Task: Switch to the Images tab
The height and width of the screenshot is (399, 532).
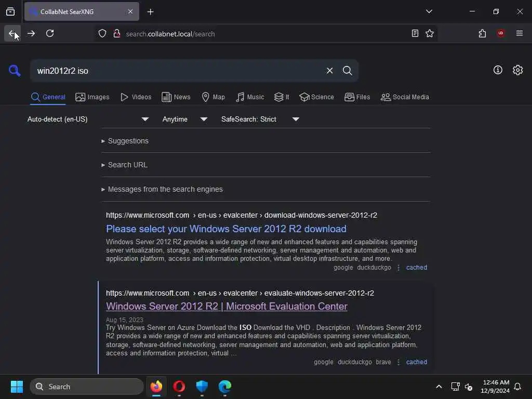Action: pos(92,97)
